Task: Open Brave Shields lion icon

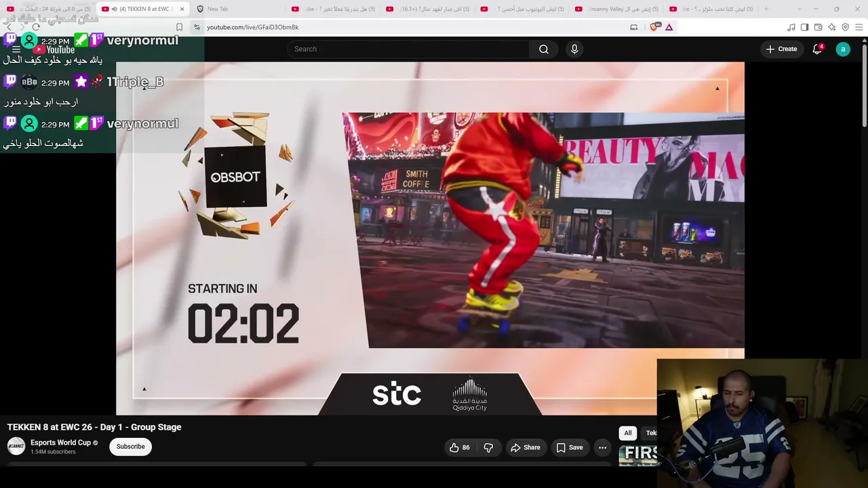Action: [x=654, y=27]
